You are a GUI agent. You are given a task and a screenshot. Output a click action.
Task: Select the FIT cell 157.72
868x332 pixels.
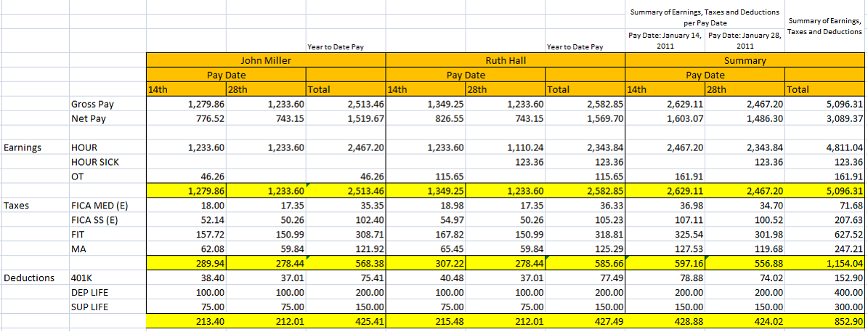click(x=186, y=235)
